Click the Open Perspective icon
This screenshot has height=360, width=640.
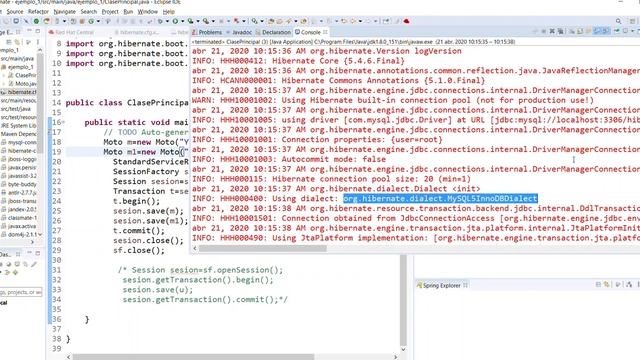pos(632,21)
